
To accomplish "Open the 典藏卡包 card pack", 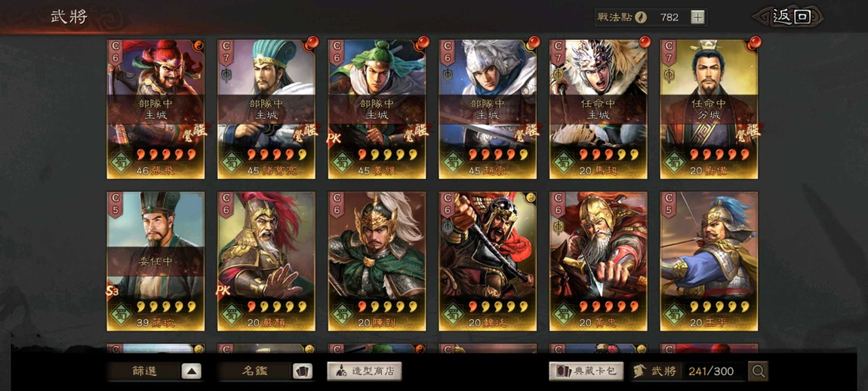I will (x=586, y=371).
